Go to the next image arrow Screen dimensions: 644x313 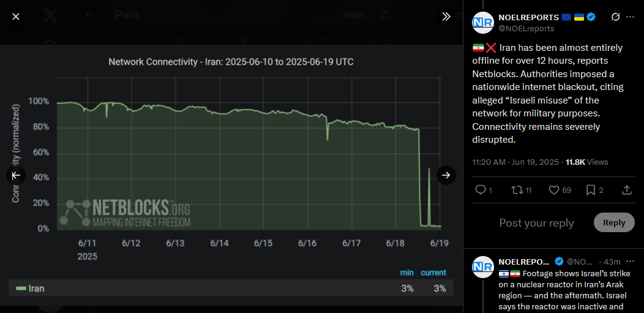point(446,175)
